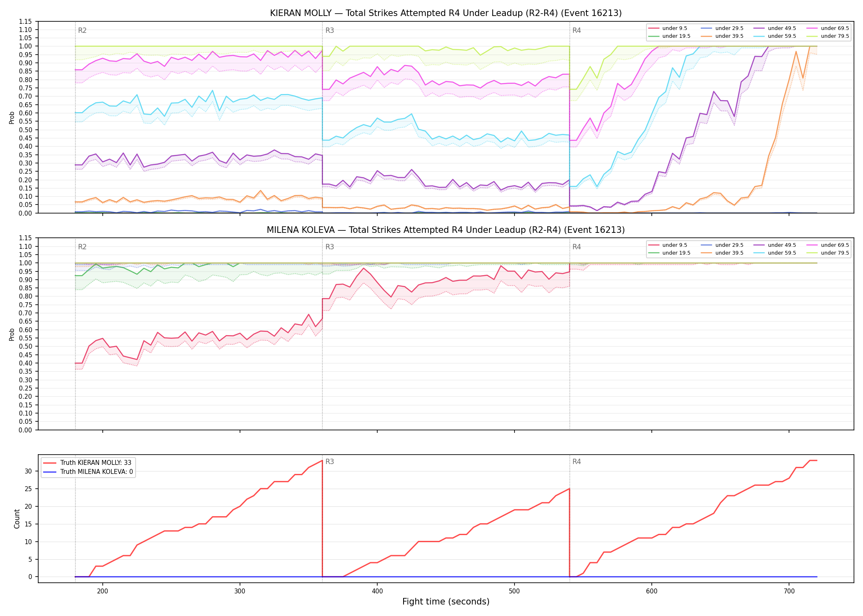Click the 30 tick on the Count axis
This screenshot has width=863, height=616.
[x=28, y=471]
